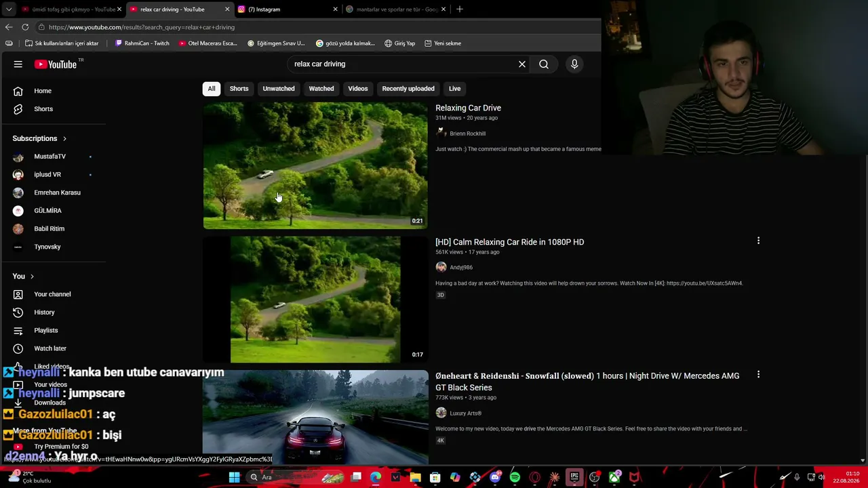Open Giriş Yap bookmark
868x488 pixels.
click(x=400, y=43)
